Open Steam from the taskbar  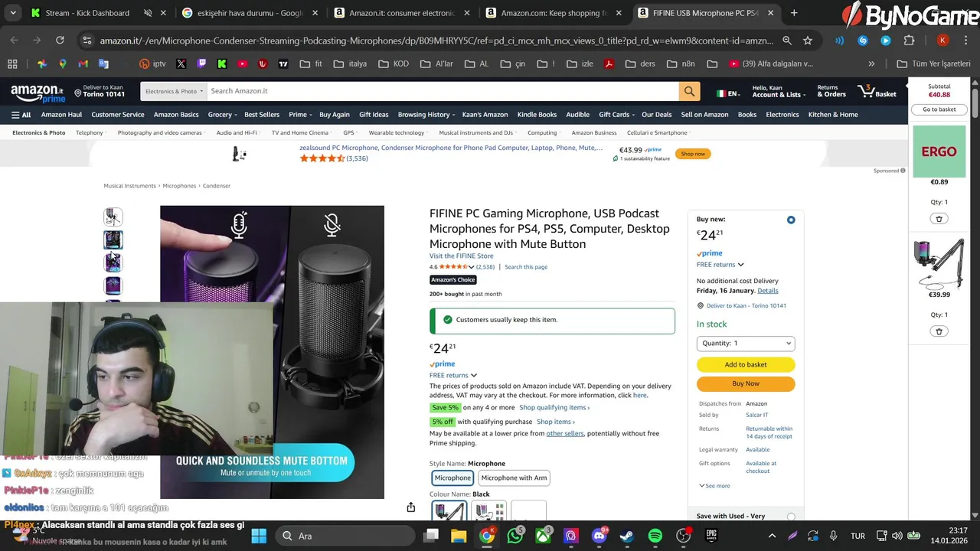pos(627,536)
